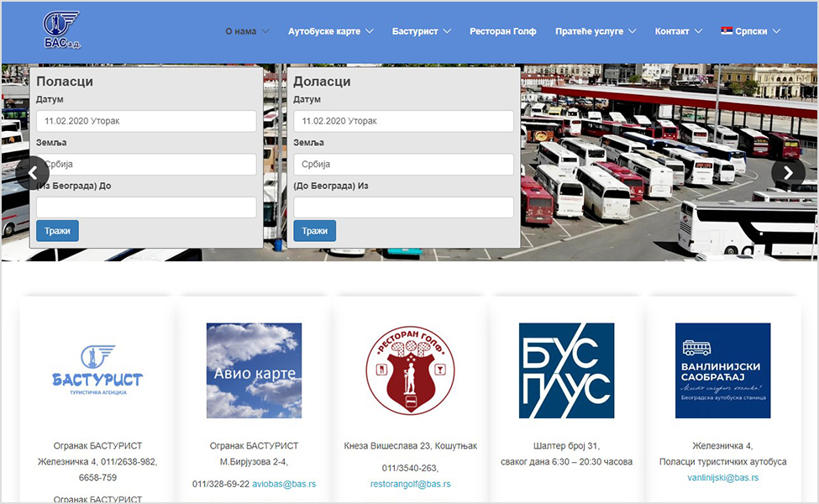Click the Доласци date field
This screenshot has width=819, height=504.
point(403,121)
